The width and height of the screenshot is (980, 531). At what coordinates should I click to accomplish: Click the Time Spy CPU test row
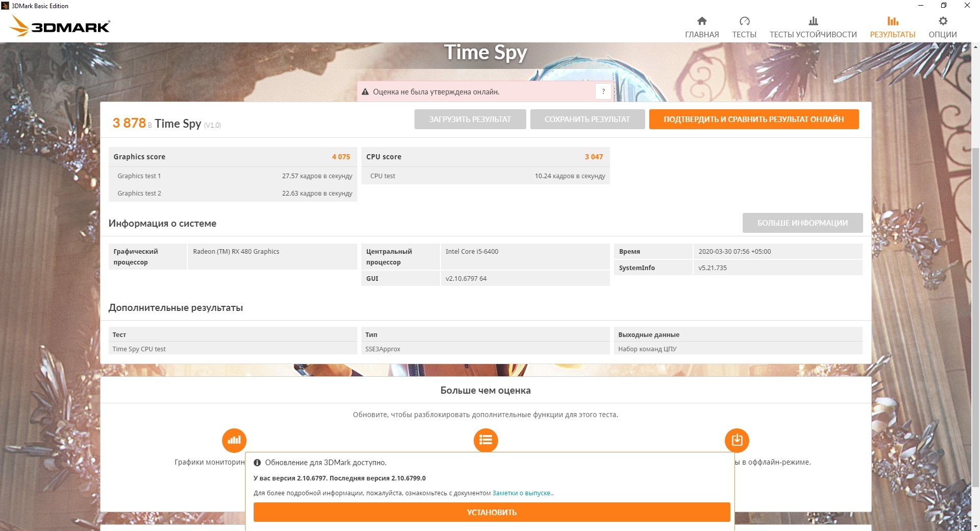233,349
